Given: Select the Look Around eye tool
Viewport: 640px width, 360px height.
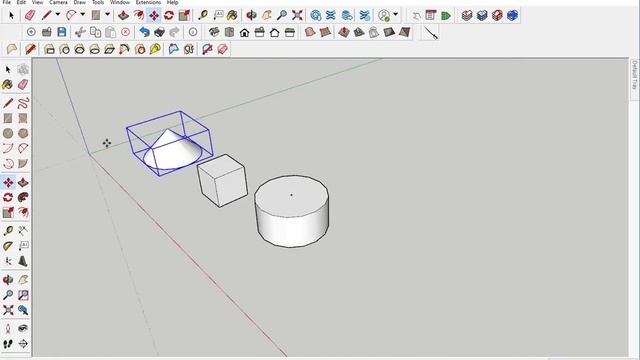Looking at the screenshot, I should click(x=23, y=329).
